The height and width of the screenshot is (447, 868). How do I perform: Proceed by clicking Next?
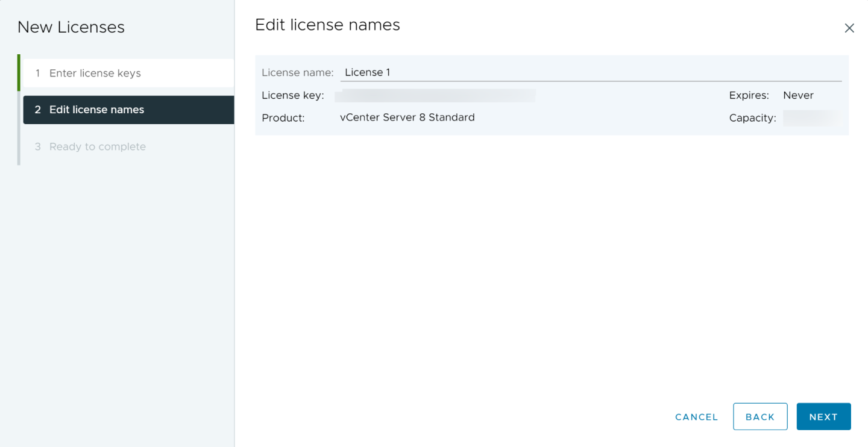pyautogui.click(x=823, y=417)
